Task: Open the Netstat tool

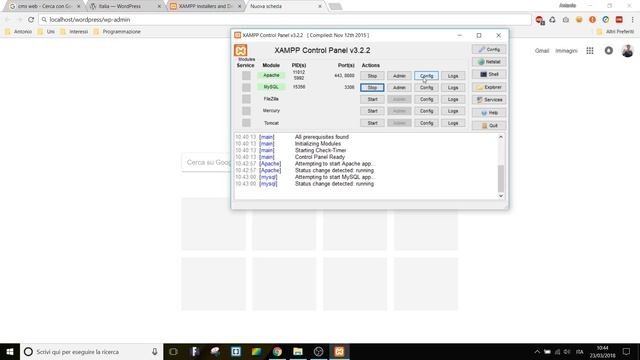Action: pos(489,62)
